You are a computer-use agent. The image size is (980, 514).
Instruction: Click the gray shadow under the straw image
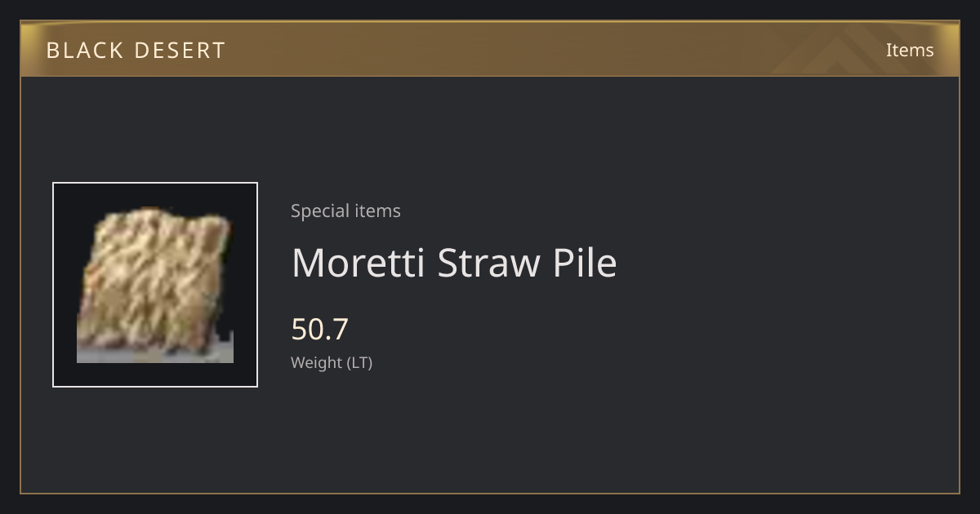[155, 355]
